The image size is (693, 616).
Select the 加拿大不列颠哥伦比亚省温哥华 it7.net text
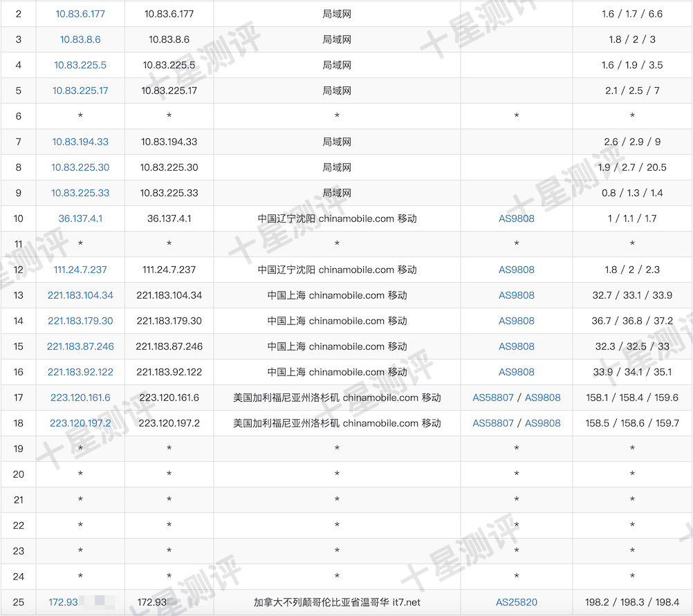pos(337,602)
